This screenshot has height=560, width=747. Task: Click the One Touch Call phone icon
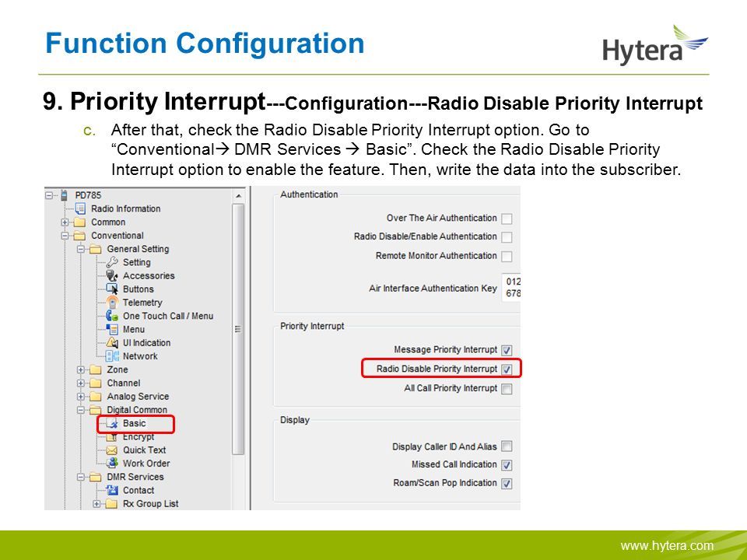[112, 316]
